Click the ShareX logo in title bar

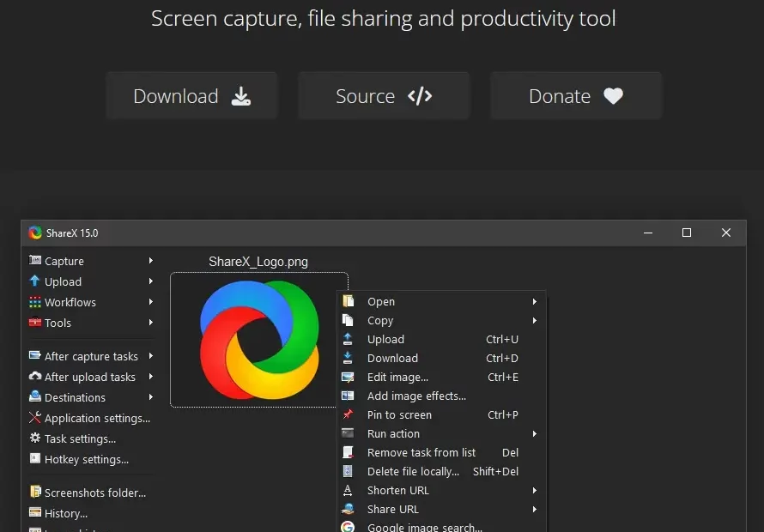pos(34,233)
